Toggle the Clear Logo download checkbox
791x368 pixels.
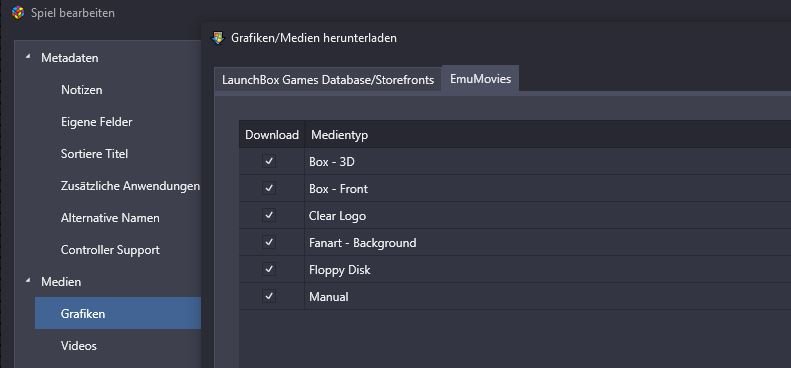pos(269,216)
